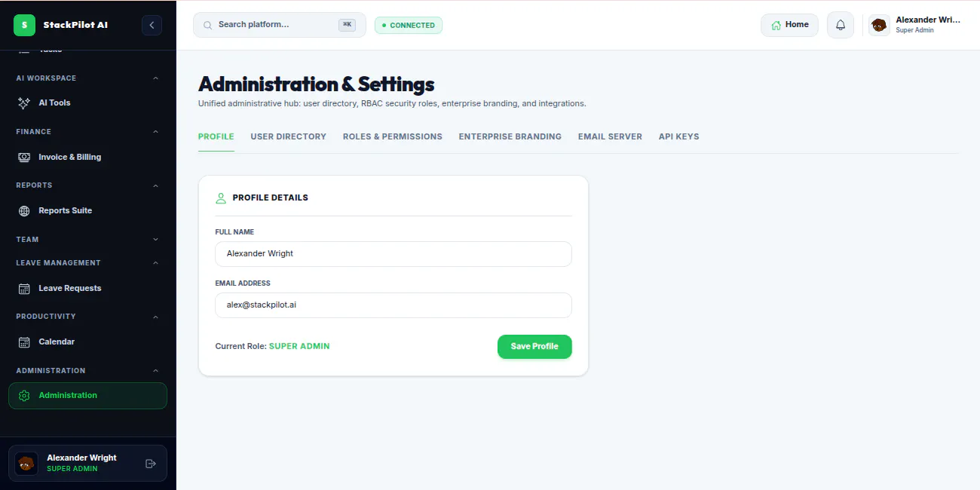
Task: Click into the Email Address field
Action: [394, 305]
